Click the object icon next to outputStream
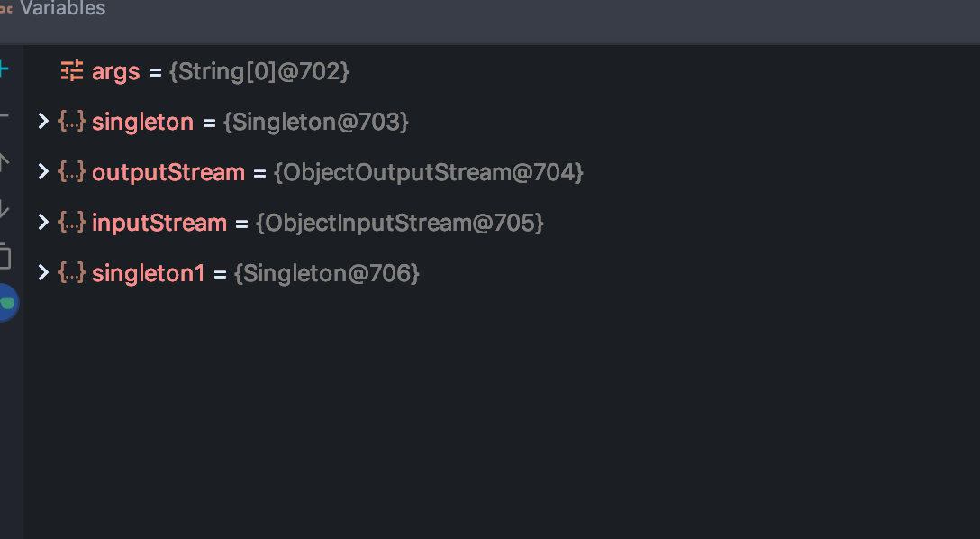Screen dimensions: 980x539 72,171
